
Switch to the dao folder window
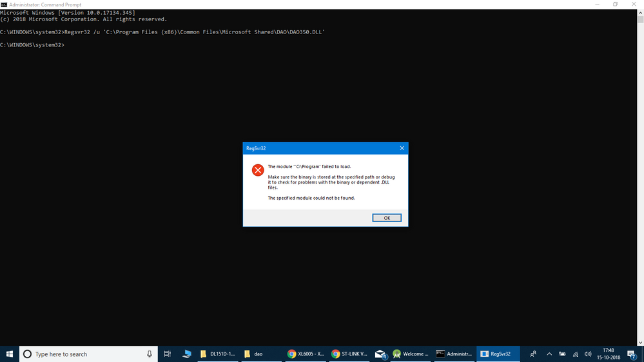[x=260, y=354]
